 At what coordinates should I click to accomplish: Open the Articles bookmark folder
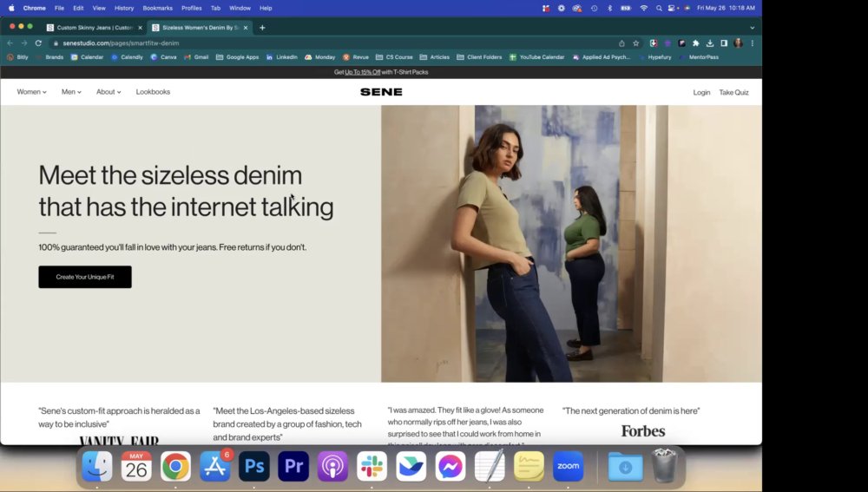(435, 57)
